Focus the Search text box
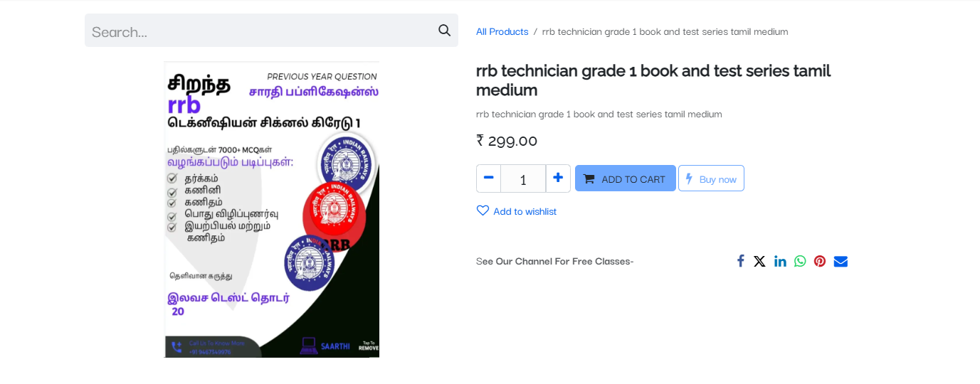 coord(260,31)
